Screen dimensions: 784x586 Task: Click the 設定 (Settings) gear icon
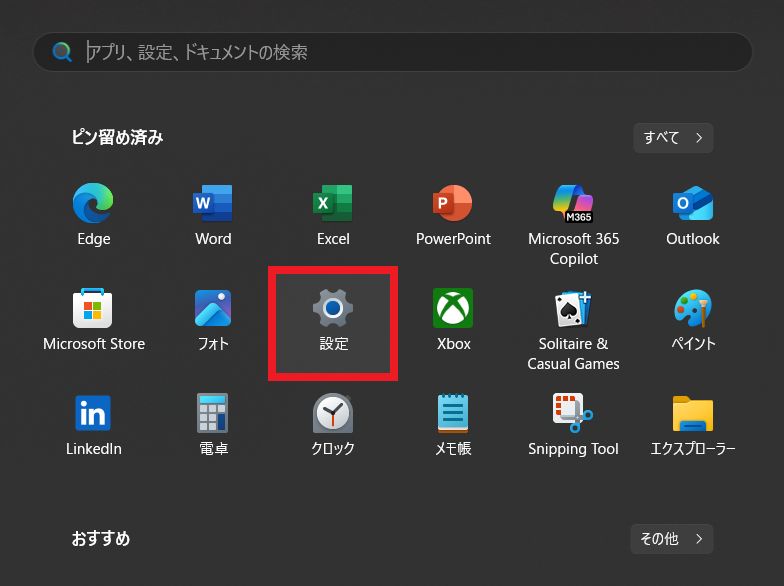pyautogui.click(x=333, y=309)
